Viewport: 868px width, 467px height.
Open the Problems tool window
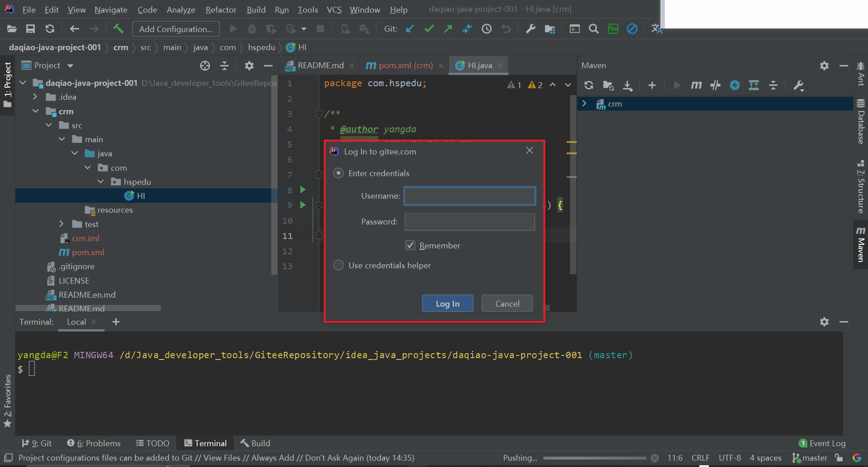coord(94,444)
